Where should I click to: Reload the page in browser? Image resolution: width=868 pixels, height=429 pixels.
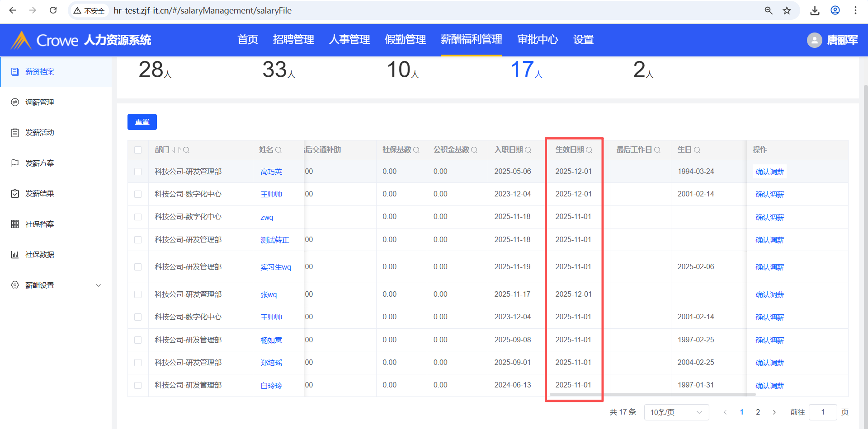pyautogui.click(x=53, y=10)
